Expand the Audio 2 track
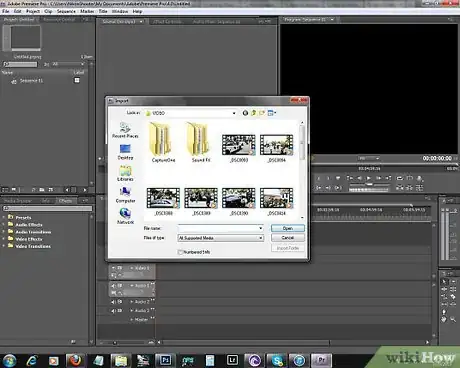Image resolution: width=460 pixels, height=368 pixels. 132,302
